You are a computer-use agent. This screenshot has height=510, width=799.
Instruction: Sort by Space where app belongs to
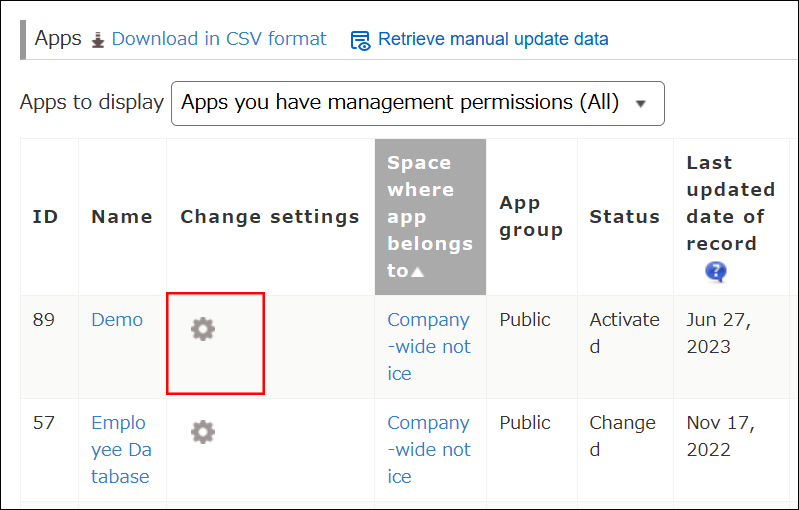[x=429, y=216]
